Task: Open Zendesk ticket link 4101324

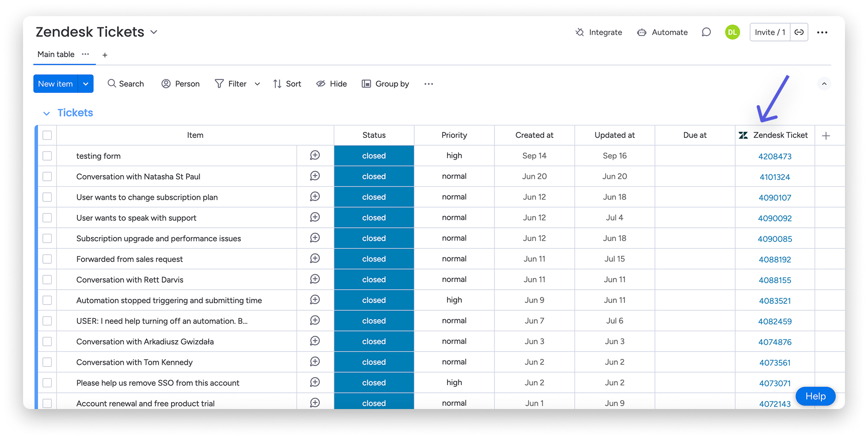Action: click(x=775, y=177)
